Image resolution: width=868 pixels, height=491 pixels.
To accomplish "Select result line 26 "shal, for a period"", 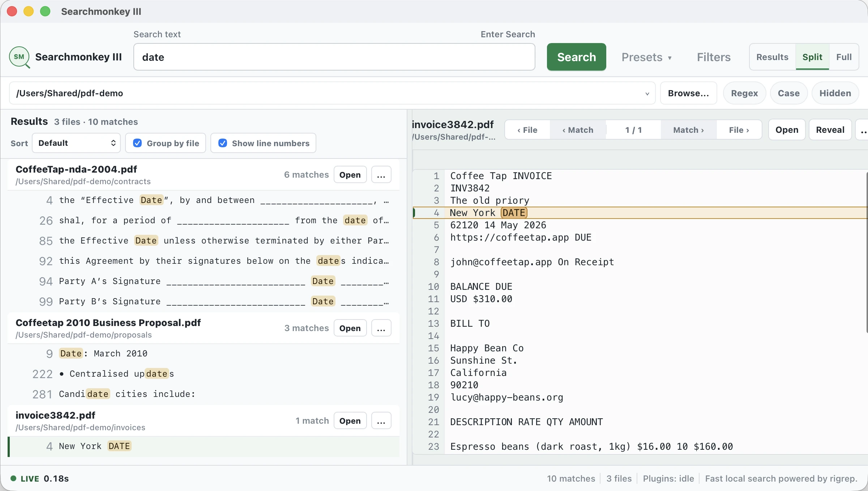I will point(204,221).
